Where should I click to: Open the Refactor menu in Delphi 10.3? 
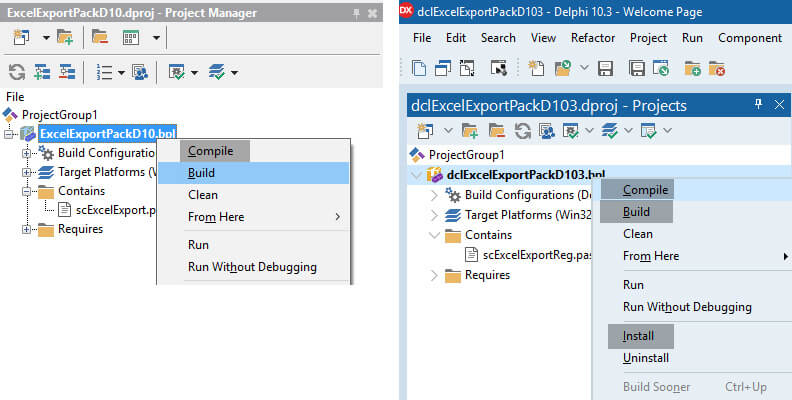(593, 38)
